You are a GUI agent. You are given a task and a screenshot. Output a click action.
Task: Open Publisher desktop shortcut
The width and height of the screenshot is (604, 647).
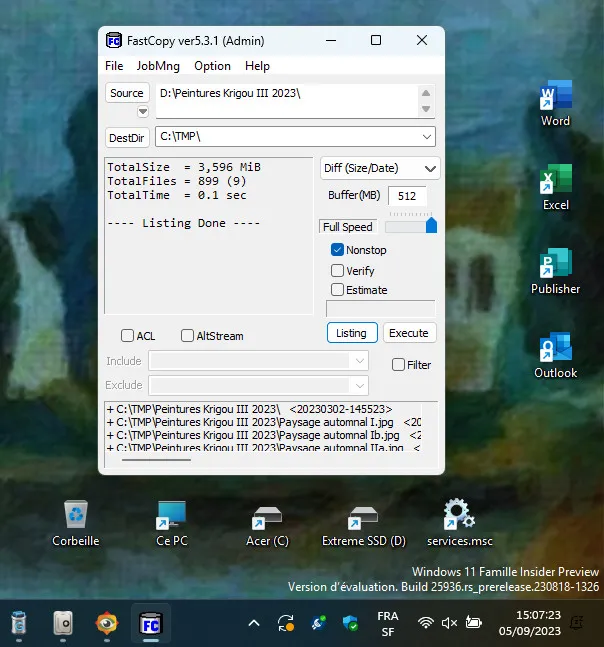click(x=555, y=271)
